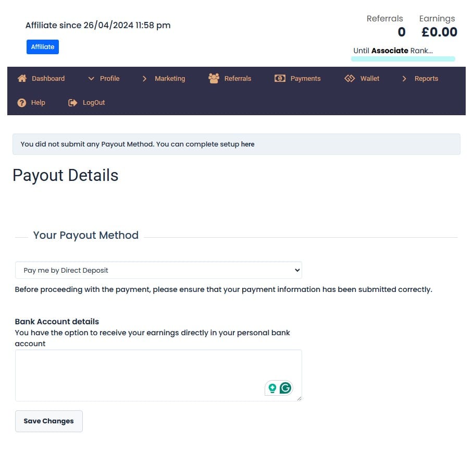This screenshot has width=473, height=476.
Task: Select the Wallet menu label
Action: coord(369,79)
